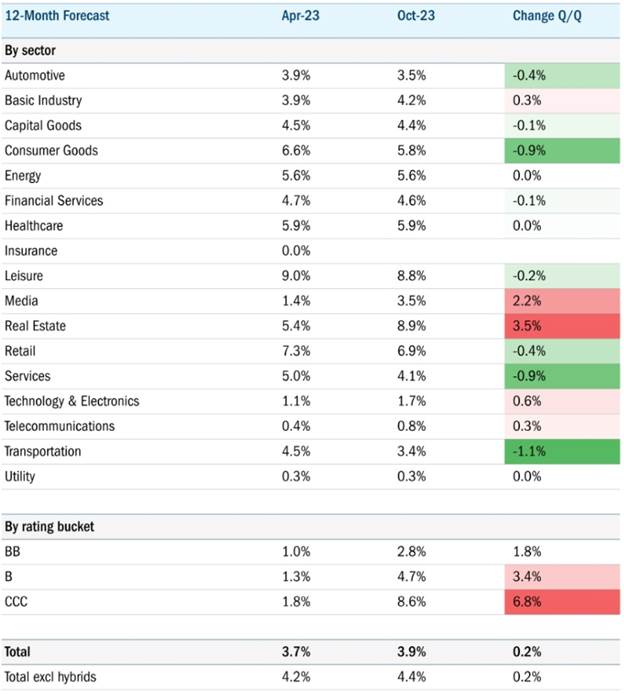Select the Oct-23 column header
The height and width of the screenshot is (695, 624).
[416, 16]
